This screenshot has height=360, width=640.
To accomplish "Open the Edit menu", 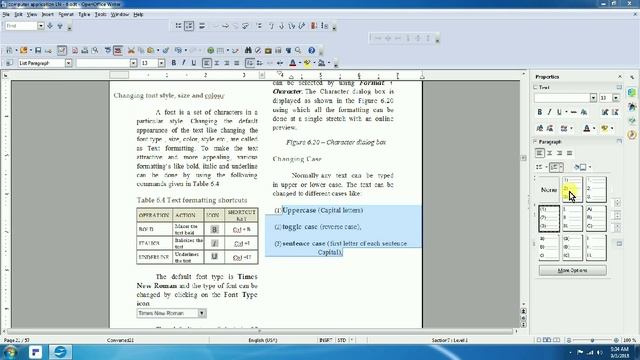I will 18,14.
